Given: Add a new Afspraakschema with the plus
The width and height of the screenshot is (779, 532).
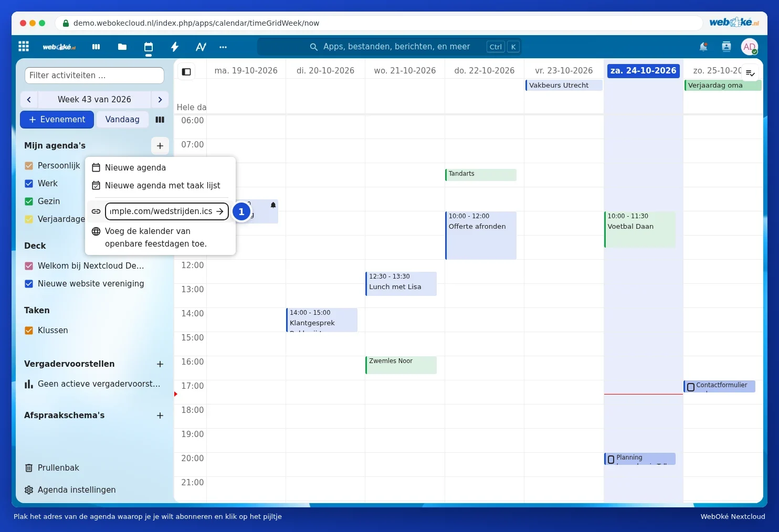Looking at the screenshot, I should pos(160,416).
